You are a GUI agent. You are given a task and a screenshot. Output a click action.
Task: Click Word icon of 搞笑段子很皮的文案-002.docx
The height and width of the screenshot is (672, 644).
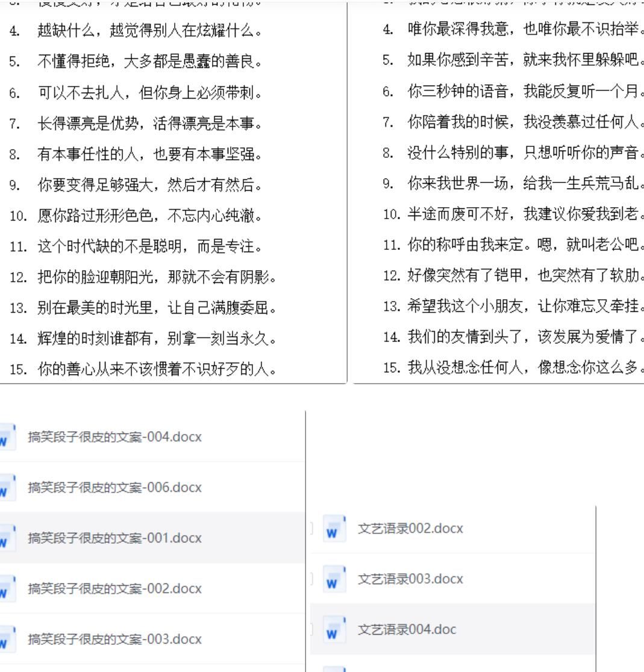click(8, 589)
